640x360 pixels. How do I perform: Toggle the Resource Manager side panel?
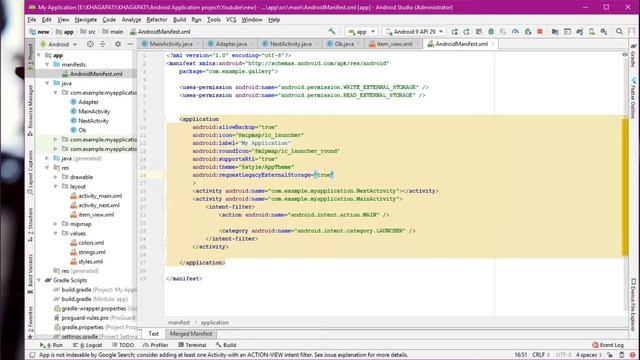(30, 111)
